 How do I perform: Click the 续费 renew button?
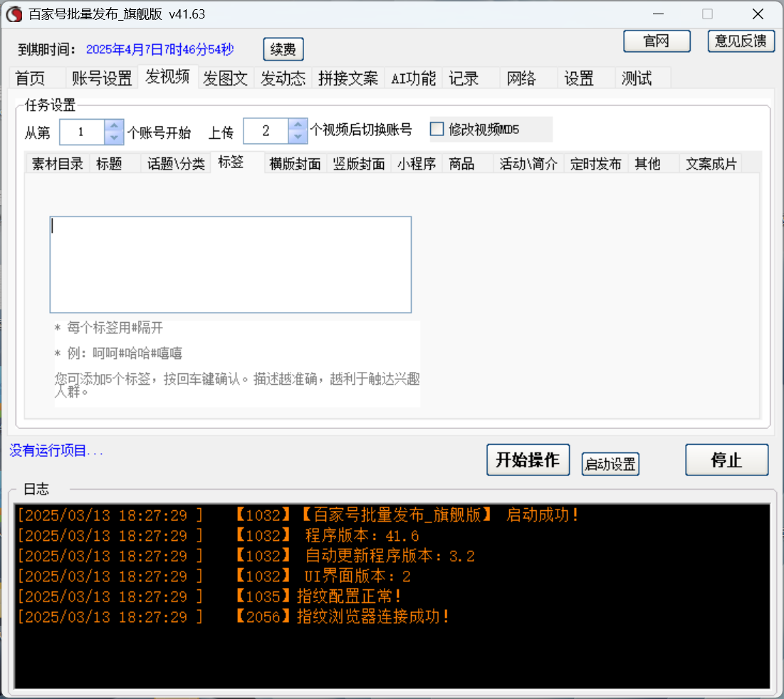[283, 49]
